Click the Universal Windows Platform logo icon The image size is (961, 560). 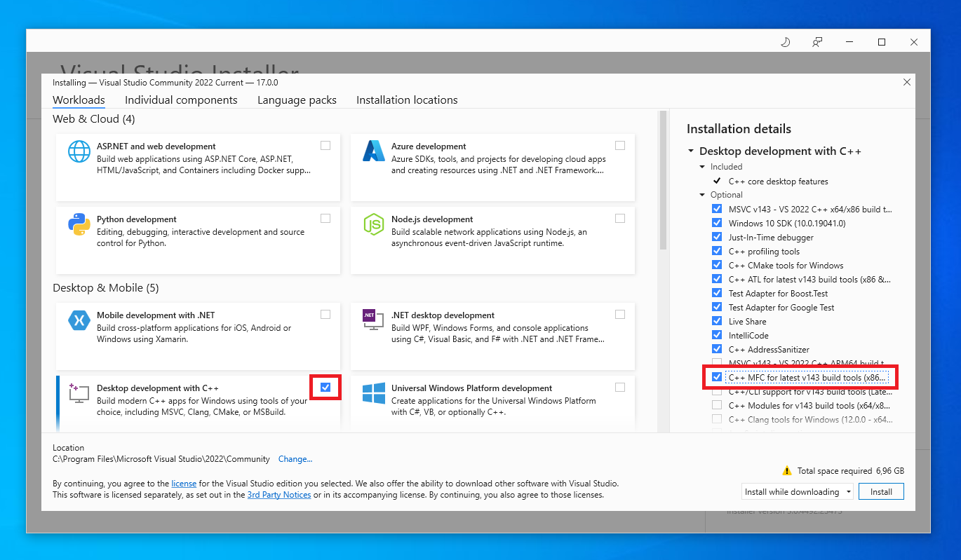click(x=374, y=393)
